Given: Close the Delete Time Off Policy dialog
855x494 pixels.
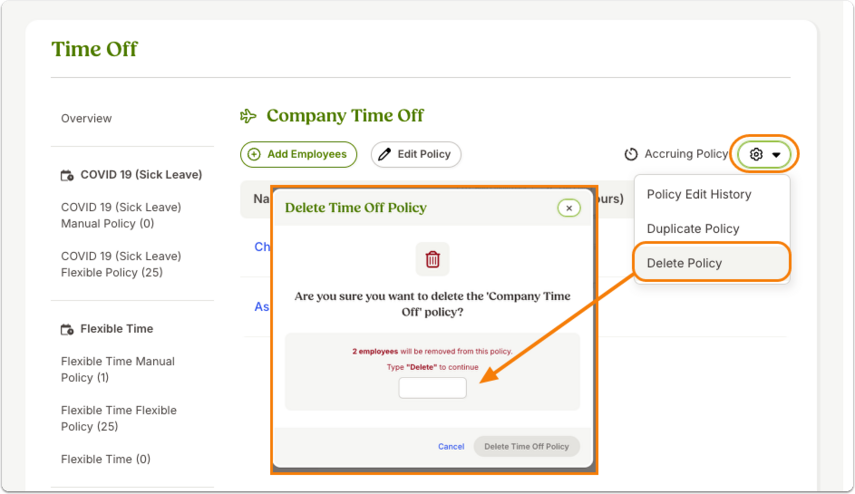Looking at the screenshot, I should pos(569,208).
